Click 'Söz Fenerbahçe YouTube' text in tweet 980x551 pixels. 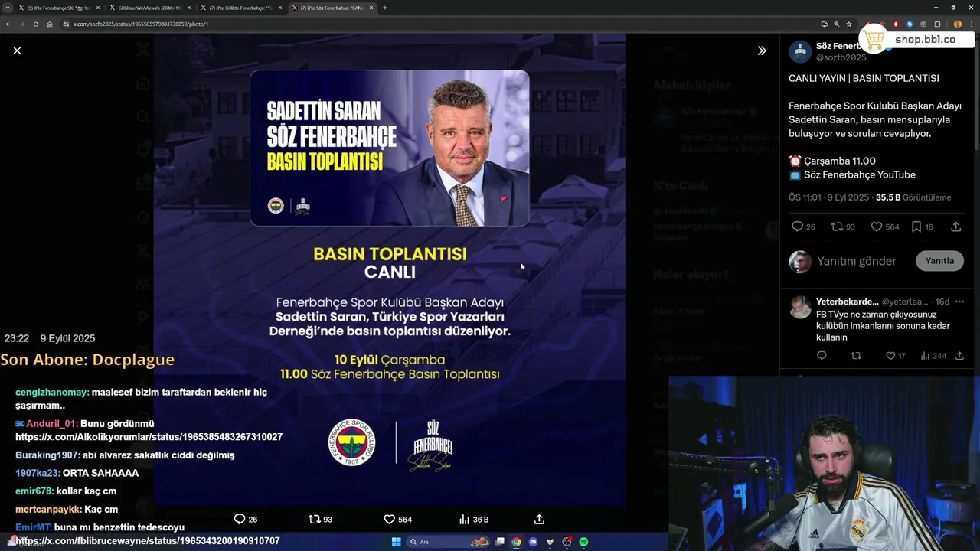(860, 174)
